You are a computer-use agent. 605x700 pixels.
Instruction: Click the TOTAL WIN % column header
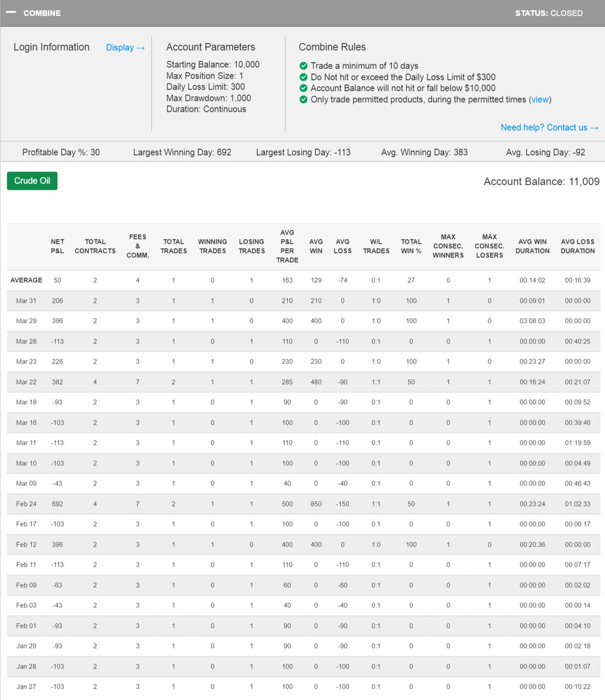pyautogui.click(x=411, y=246)
